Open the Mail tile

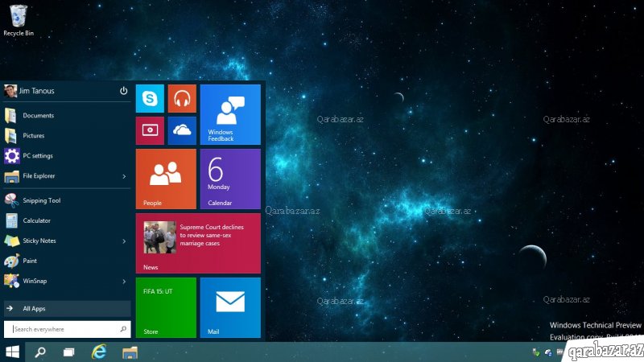click(230, 307)
